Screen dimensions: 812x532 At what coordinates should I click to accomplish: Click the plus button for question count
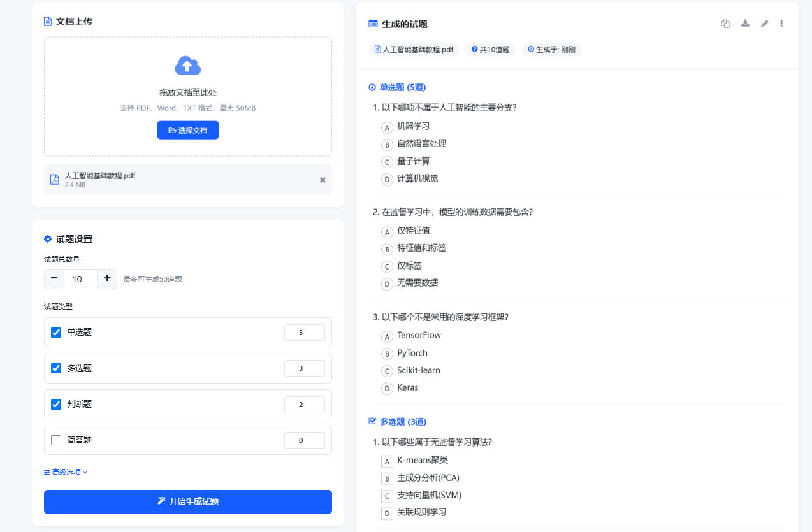point(107,278)
